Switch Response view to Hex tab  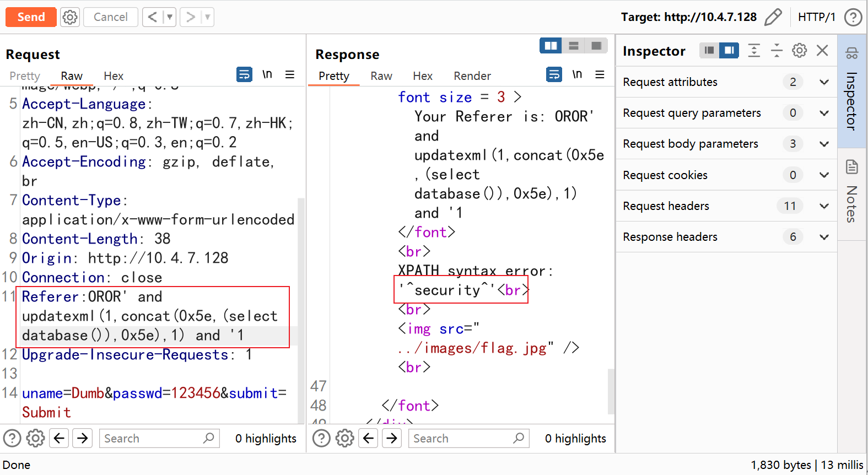(x=423, y=76)
